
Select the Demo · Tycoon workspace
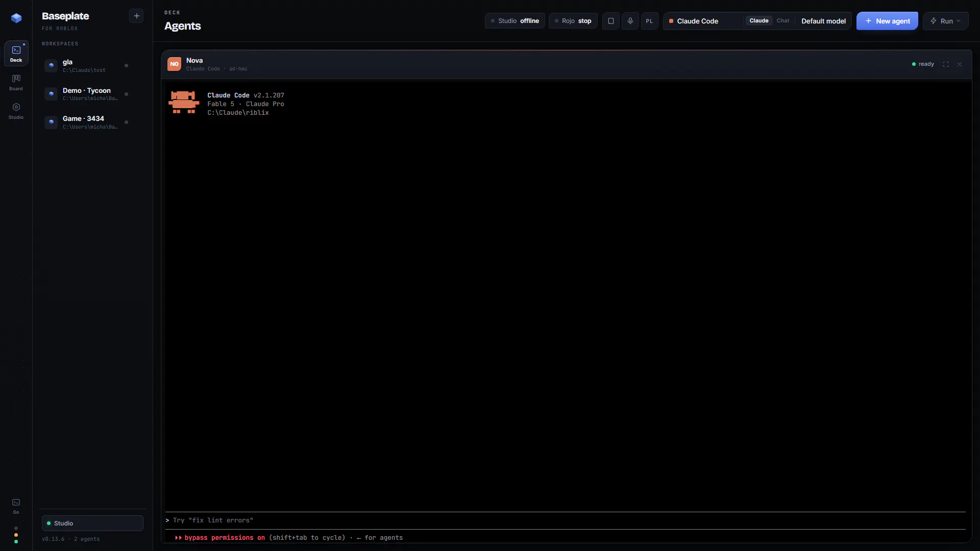coord(88,94)
